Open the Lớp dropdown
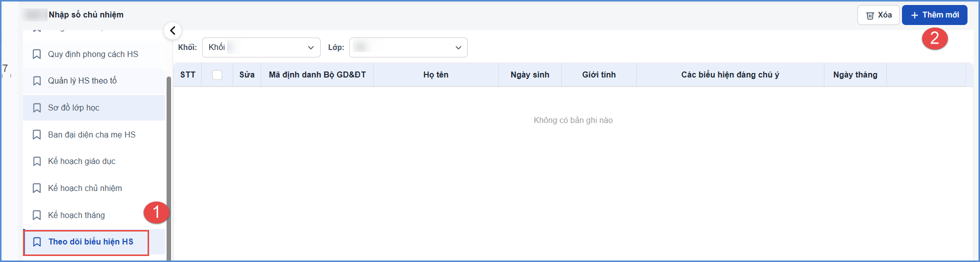Viewport: 980px width, 262px height. tap(408, 47)
